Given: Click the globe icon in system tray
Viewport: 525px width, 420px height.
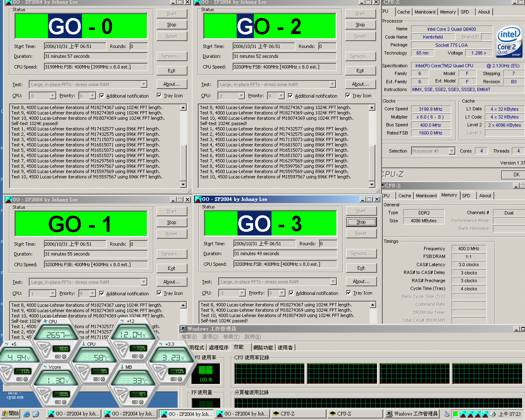Looking at the screenshot, I should point(493,414).
